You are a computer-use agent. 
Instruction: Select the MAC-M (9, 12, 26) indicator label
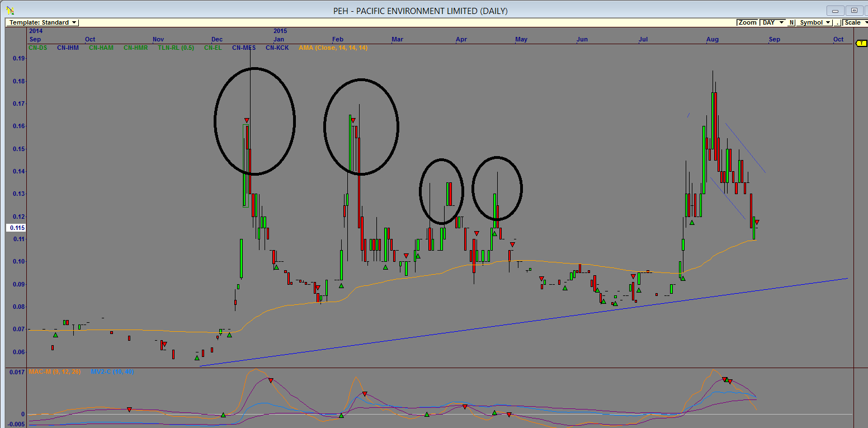54,371
